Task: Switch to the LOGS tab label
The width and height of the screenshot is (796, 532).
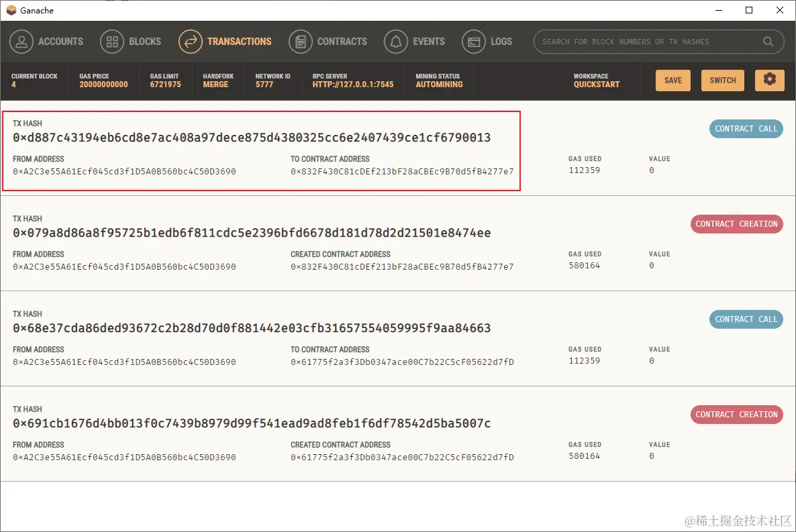Action: tap(501, 42)
